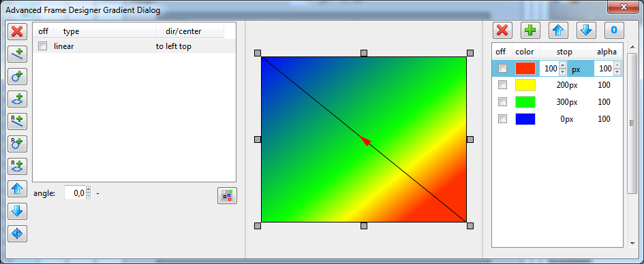This screenshot has width=644, height=264.
Task: Add an elliptical gradient with the ellipse-plus icon
Action: [x=17, y=99]
